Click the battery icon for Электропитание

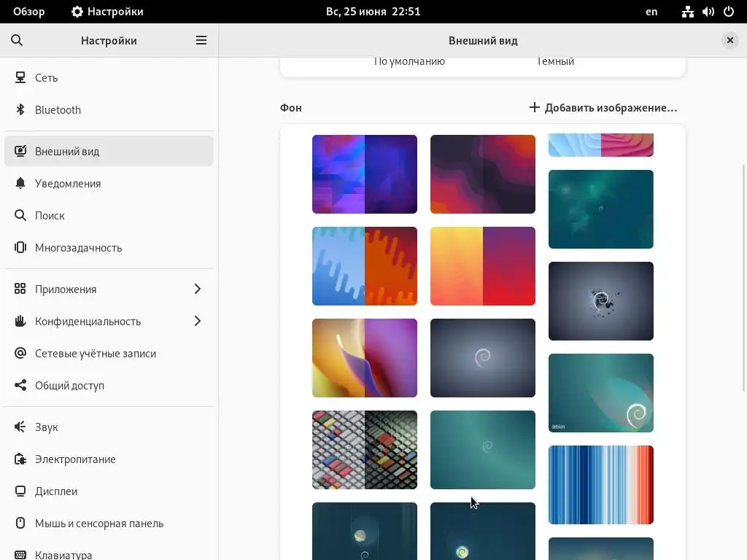point(20,459)
